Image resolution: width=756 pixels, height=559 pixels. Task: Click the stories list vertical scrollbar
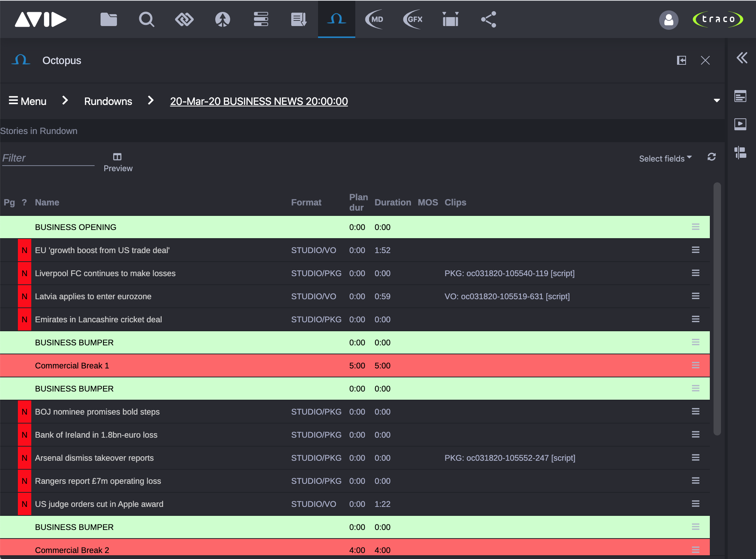coord(717,308)
